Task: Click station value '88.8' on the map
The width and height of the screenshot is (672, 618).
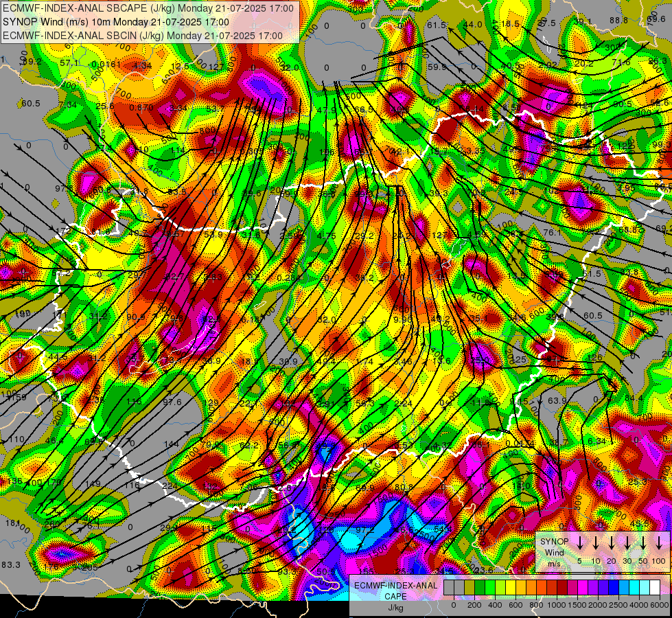Action: pos(619,21)
